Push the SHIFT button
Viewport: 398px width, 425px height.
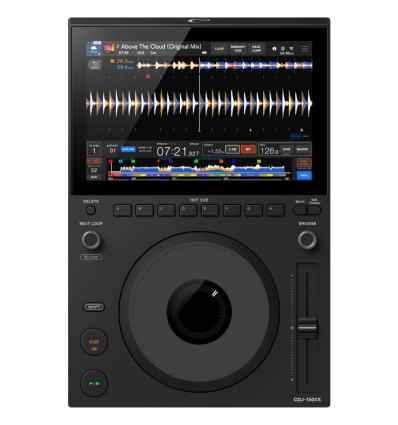tap(94, 307)
